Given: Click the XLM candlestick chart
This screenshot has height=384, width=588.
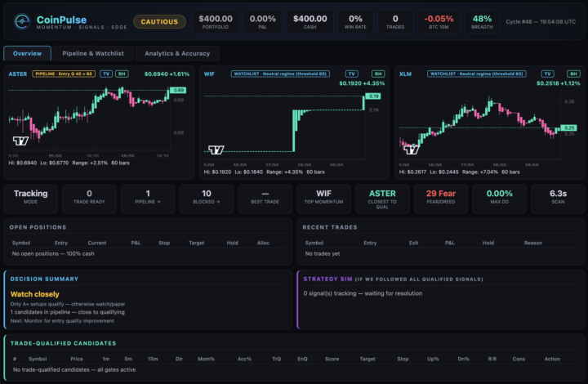Looking at the screenshot, I should tap(489, 126).
